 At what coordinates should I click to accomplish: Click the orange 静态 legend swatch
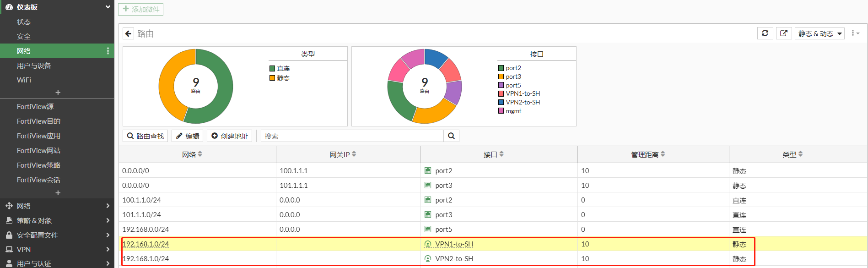pyautogui.click(x=272, y=78)
